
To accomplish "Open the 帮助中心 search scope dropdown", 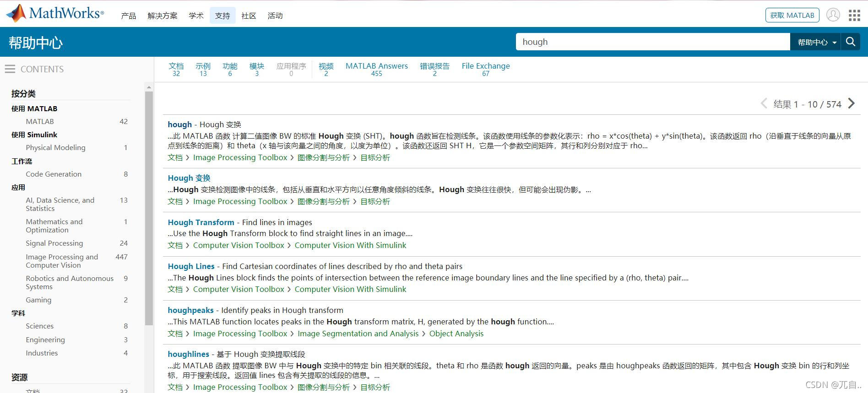I will (x=815, y=42).
